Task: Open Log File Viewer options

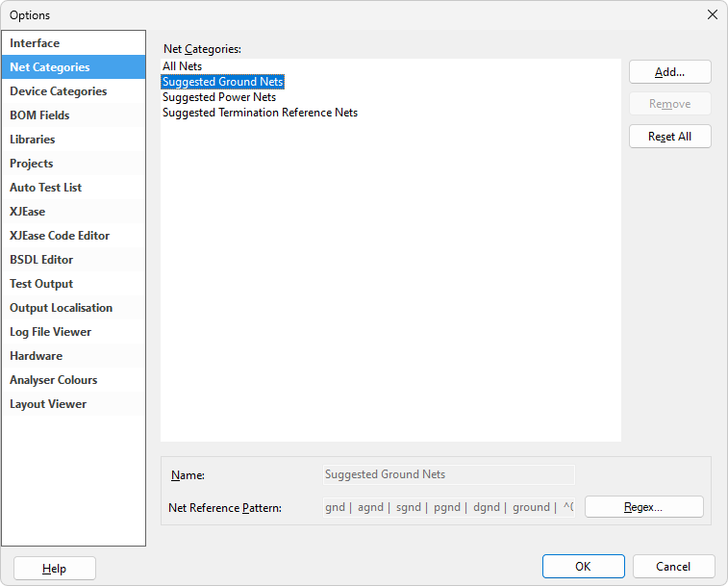Action: (x=50, y=332)
